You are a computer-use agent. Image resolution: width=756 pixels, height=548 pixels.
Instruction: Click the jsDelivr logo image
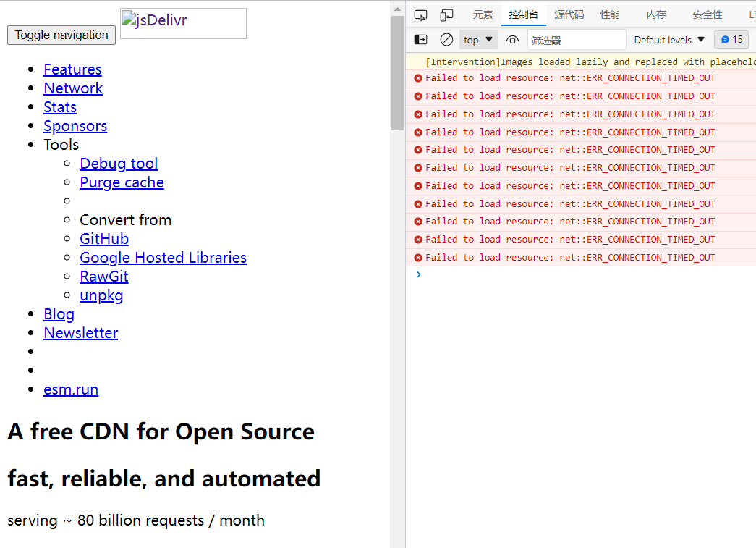pyautogui.click(x=183, y=23)
